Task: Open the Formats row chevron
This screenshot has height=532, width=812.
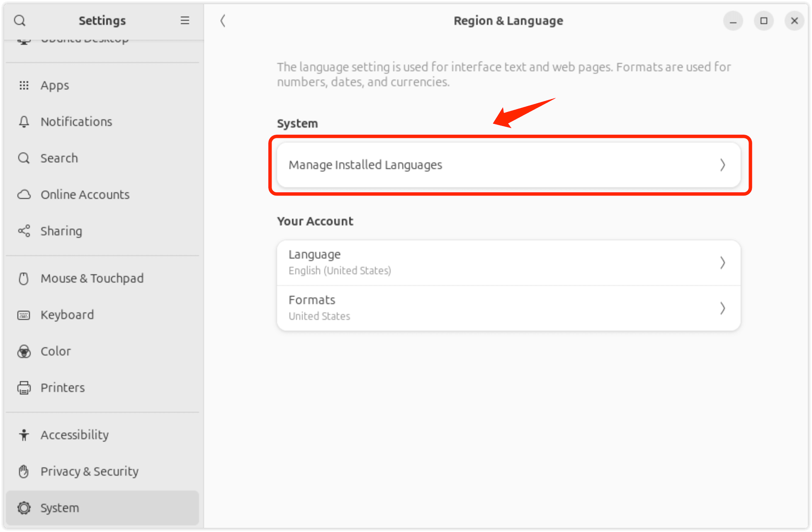Action: [722, 308]
